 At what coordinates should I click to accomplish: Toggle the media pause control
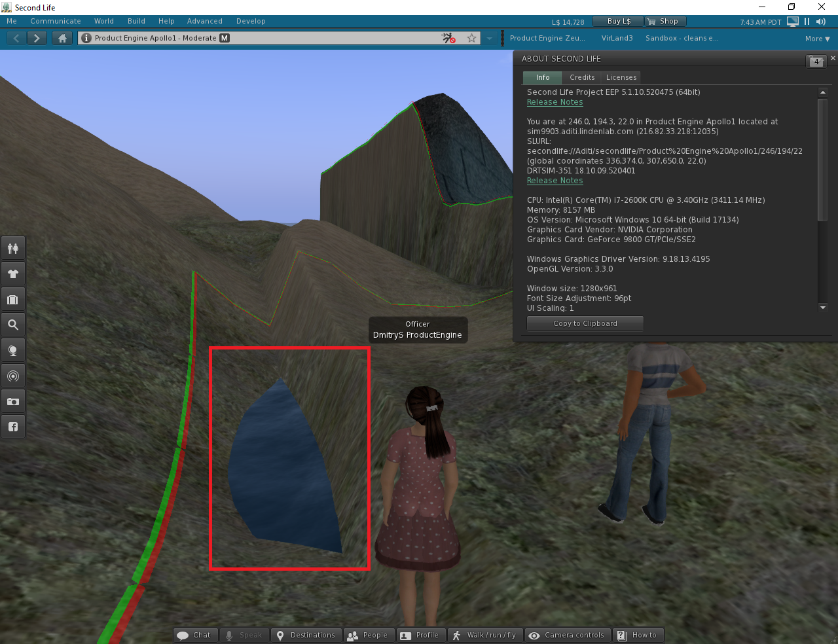806,21
